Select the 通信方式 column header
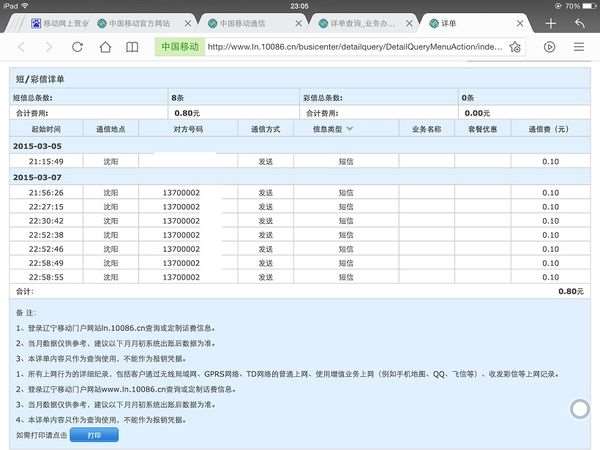 pos(266,129)
